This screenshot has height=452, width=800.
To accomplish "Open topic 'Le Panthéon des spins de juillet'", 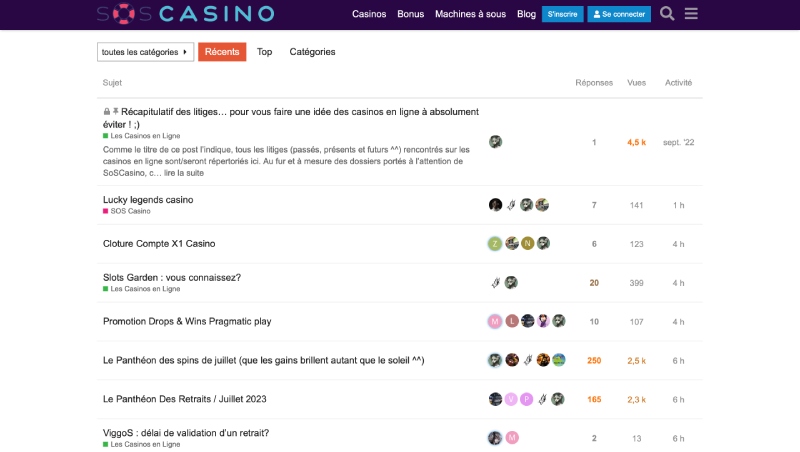I will click(x=263, y=360).
